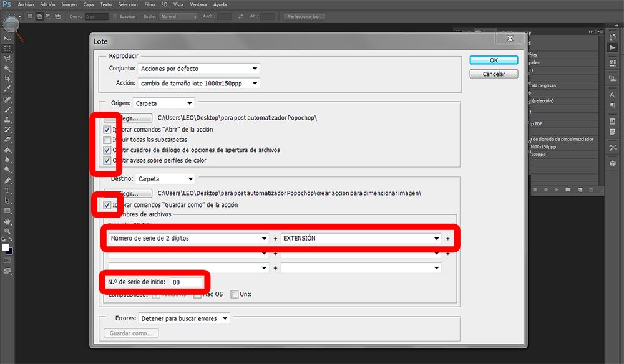Open the Edición menu
The height and width of the screenshot is (364, 624).
tap(48, 5)
